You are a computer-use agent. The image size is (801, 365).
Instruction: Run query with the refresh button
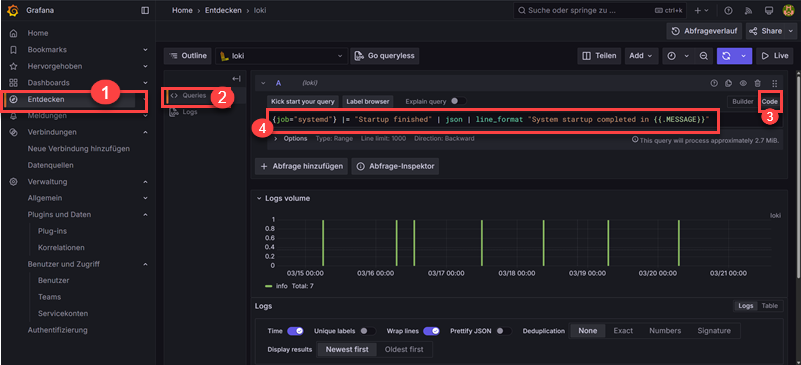[x=726, y=56]
